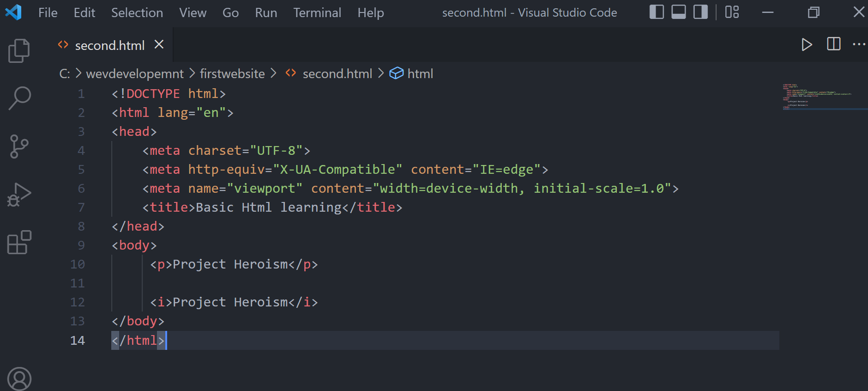Open the Help menu
868x391 pixels.
pyautogui.click(x=371, y=12)
